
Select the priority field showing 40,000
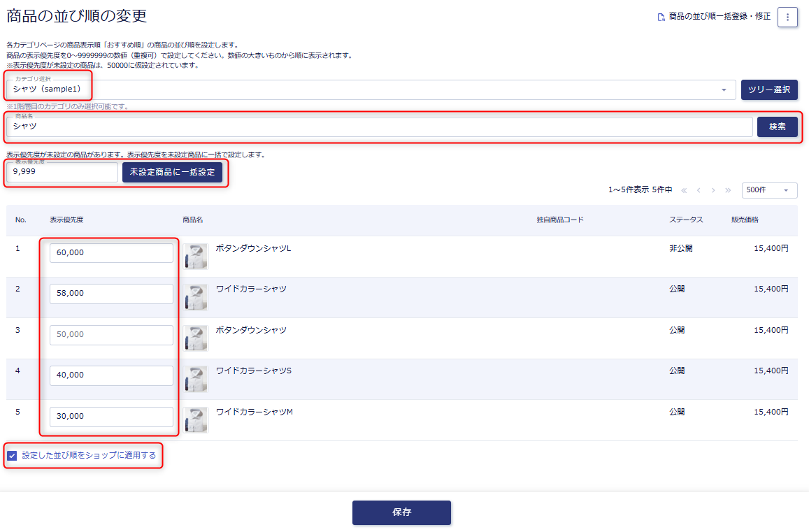[x=111, y=375]
